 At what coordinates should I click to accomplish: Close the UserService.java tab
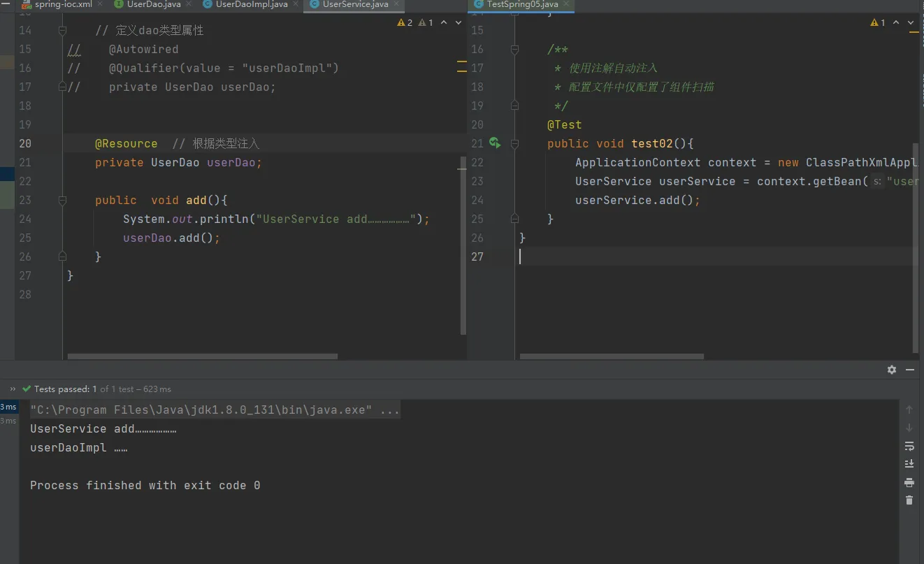click(395, 4)
